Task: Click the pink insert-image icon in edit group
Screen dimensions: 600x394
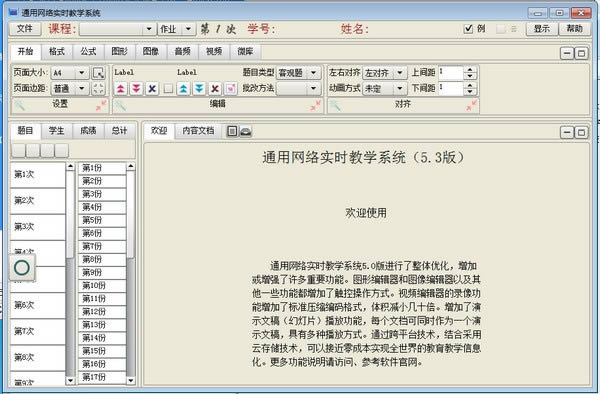Action: [x=230, y=89]
